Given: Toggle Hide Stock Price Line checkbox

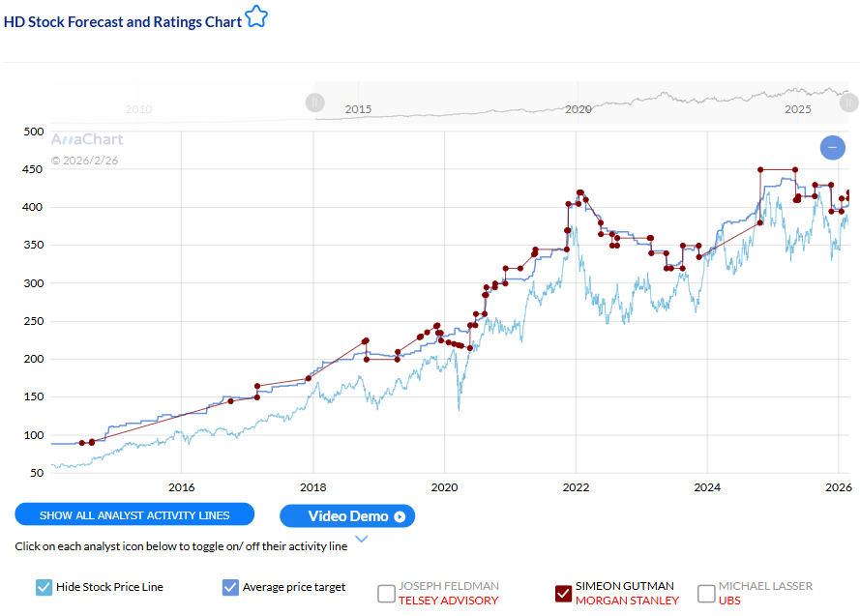Looking at the screenshot, I should [44, 587].
